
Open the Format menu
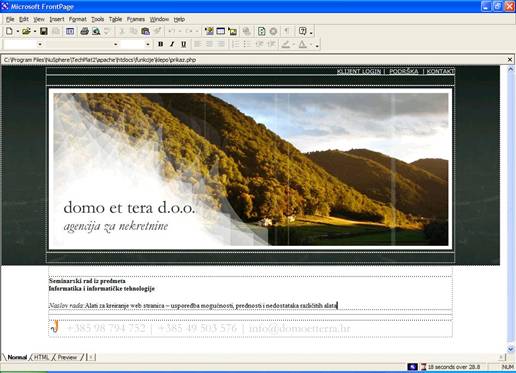78,19
